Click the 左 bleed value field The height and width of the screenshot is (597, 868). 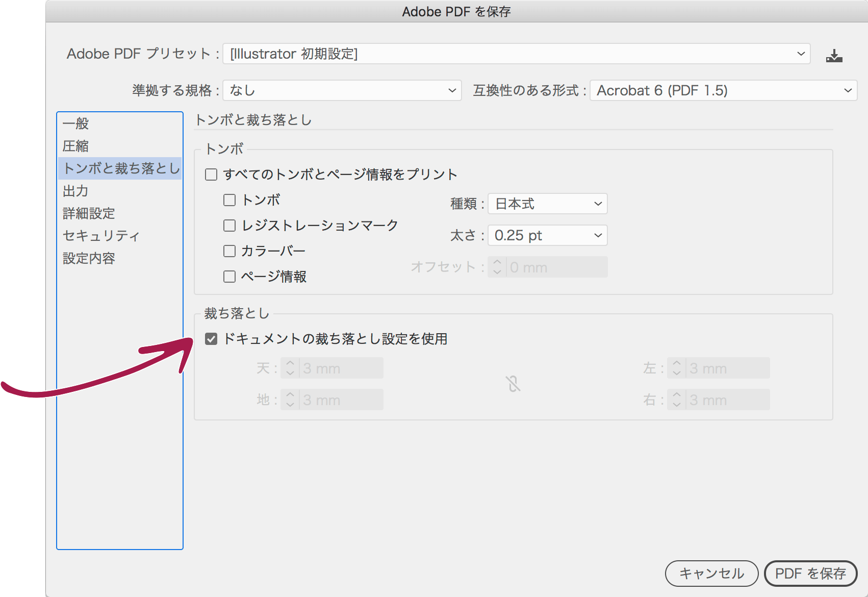point(728,368)
